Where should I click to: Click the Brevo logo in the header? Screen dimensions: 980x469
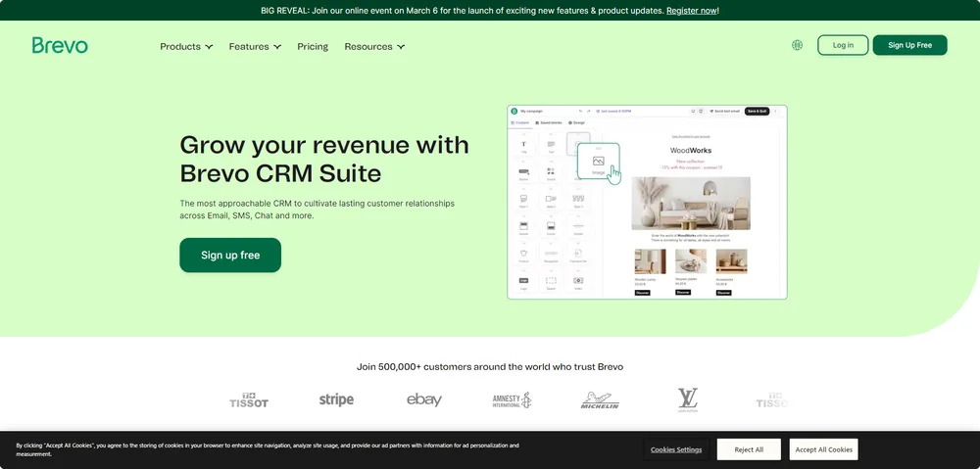tap(60, 45)
